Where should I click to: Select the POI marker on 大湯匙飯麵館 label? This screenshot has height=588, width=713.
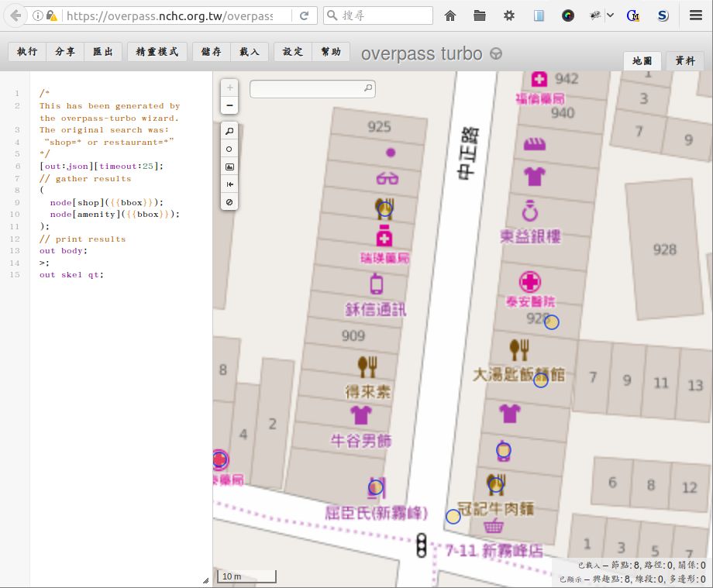[x=541, y=380]
